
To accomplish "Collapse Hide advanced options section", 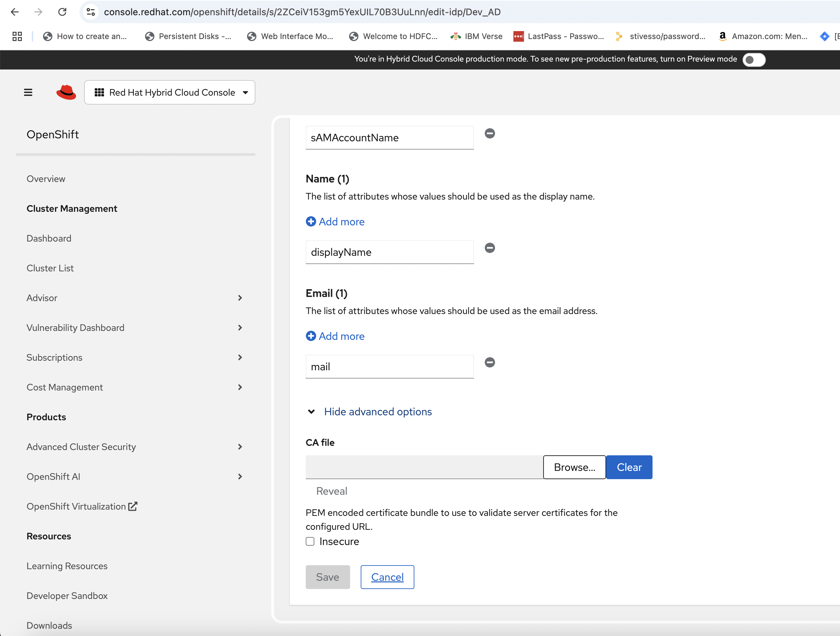I will tap(378, 412).
